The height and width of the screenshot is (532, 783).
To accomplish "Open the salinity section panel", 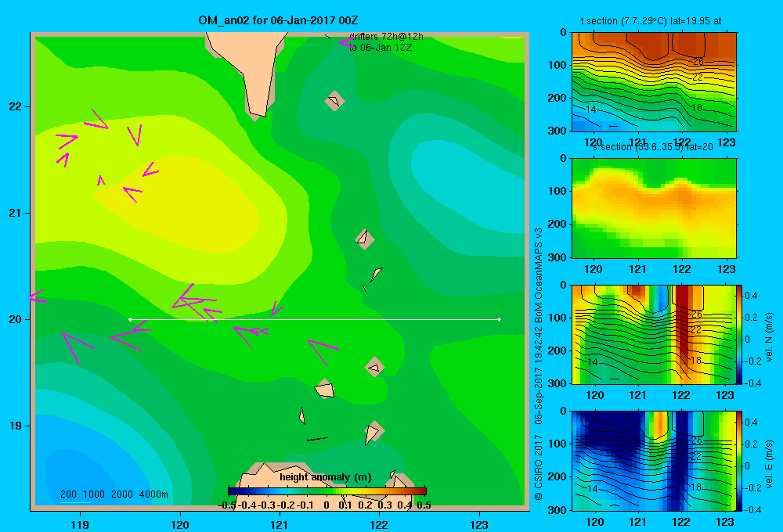I will (654, 208).
